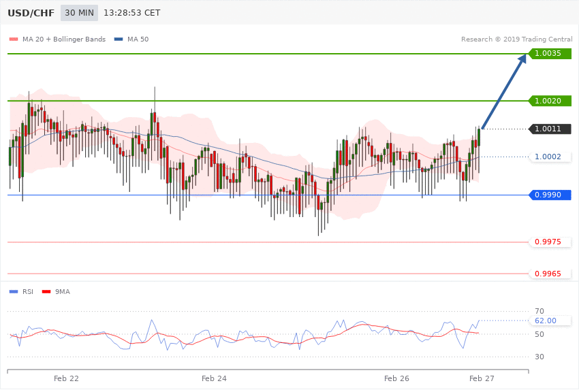Select the 1.0035 resistance level tag
Screen dimensions: 579x392
pyautogui.click(x=550, y=54)
